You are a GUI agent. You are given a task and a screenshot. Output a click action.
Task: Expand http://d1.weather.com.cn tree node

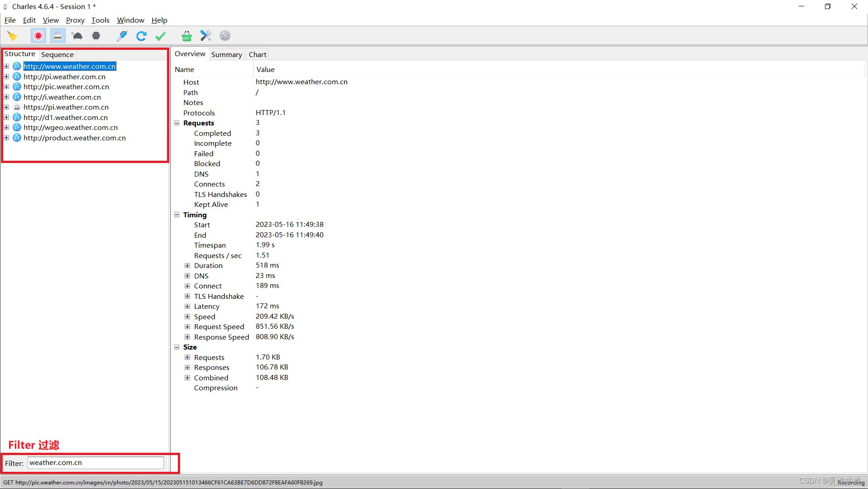click(6, 117)
